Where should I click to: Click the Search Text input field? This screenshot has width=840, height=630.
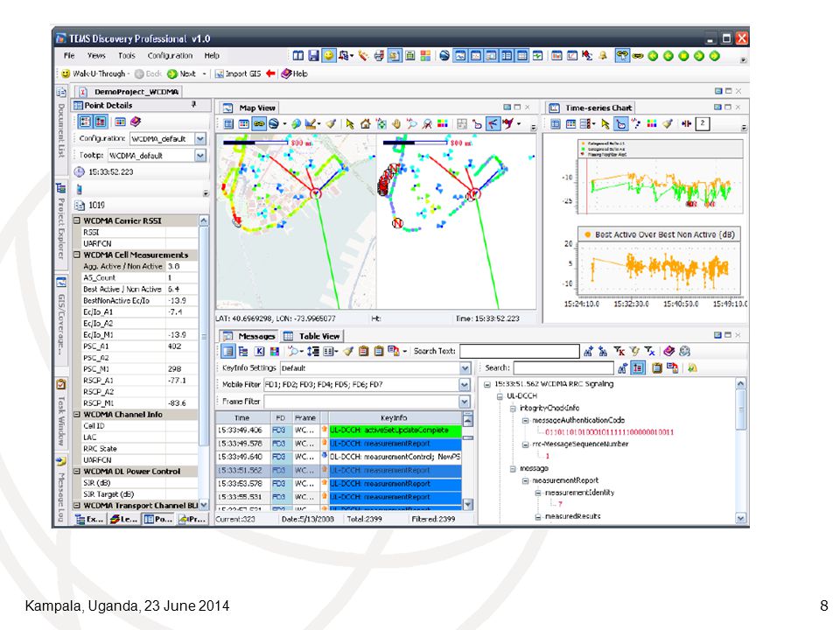point(519,352)
